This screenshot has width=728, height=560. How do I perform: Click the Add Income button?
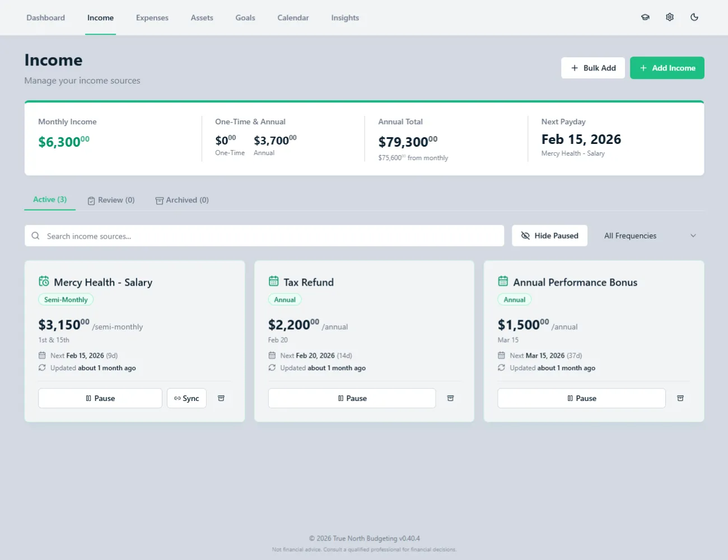point(667,67)
